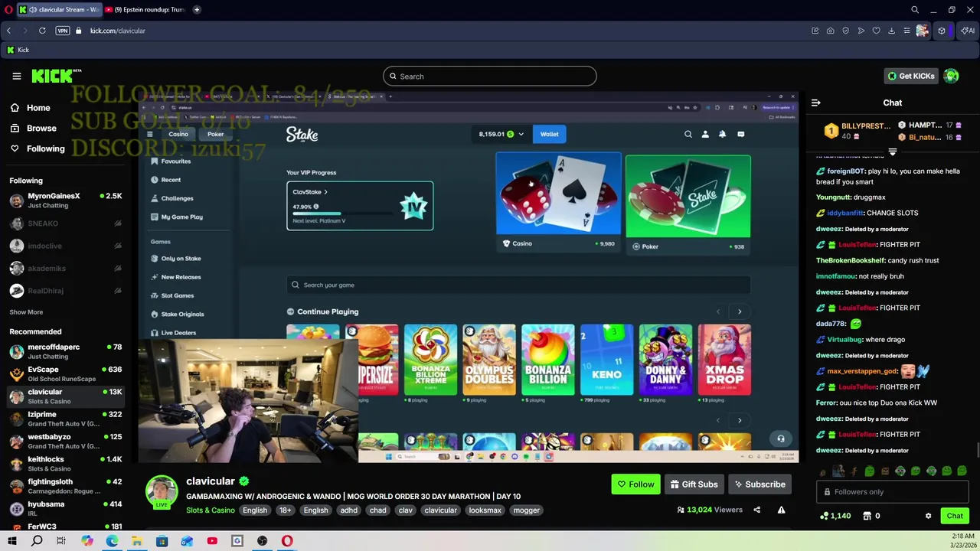980x551 pixels.
Task: Expand pinned gifters leaderboard chevron in chat
Action: 892,152
